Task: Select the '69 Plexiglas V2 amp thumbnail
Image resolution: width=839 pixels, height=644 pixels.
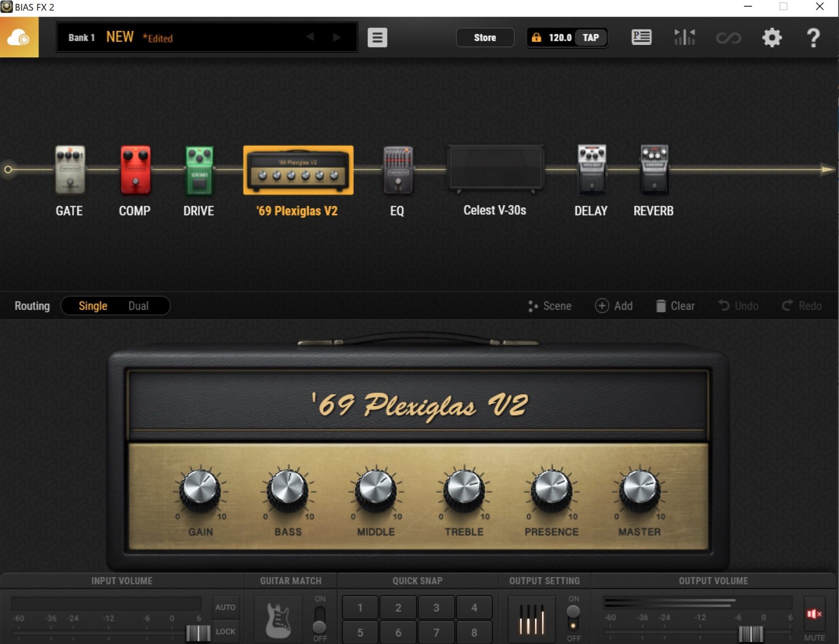Action: coord(298,170)
